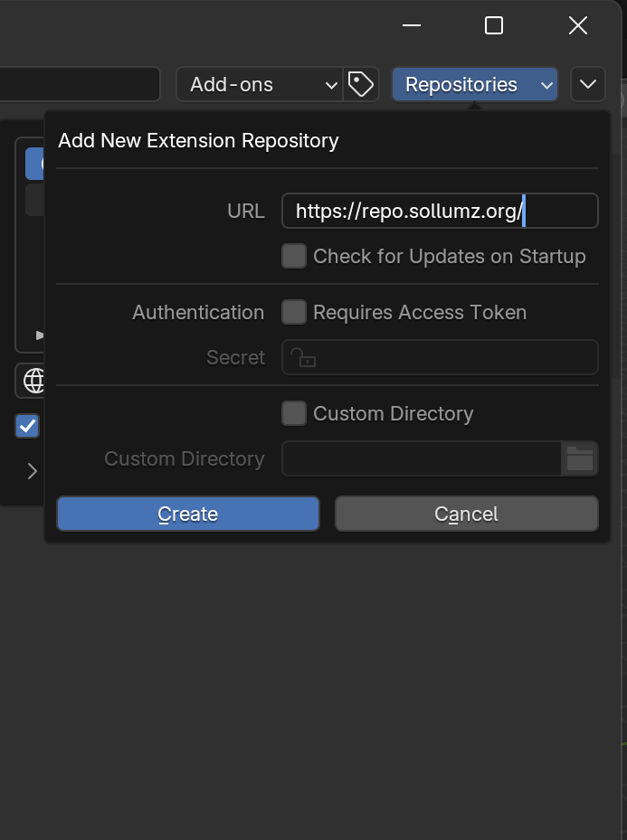Open the extension settings chevron dropdown
Viewport: 627px width, 840px height.
tap(588, 85)
